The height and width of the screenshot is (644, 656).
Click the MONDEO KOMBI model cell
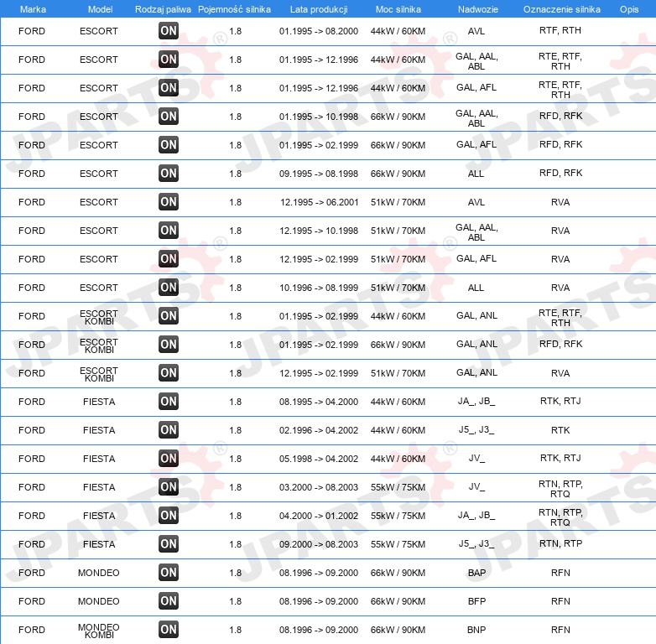[99, 631]
